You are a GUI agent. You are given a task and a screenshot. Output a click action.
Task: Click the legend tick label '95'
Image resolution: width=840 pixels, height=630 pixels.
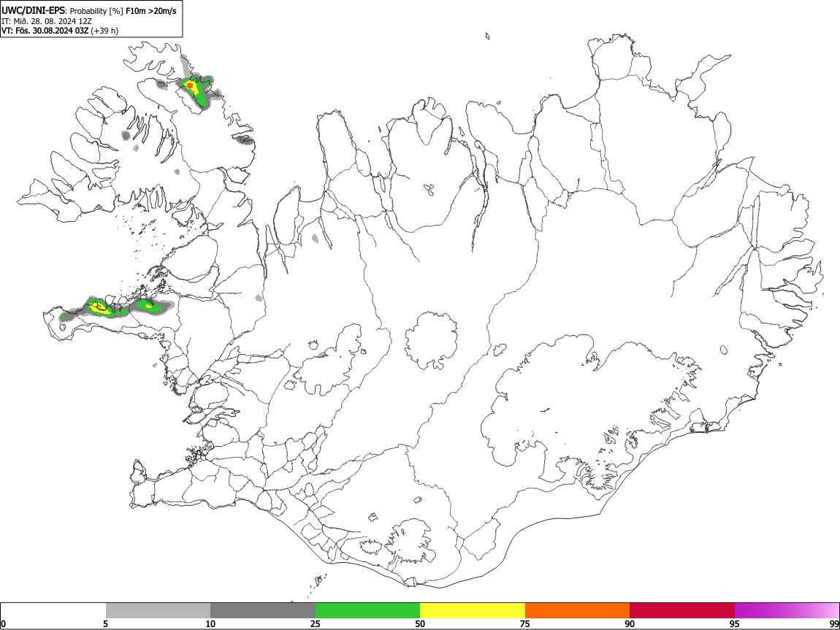point(735,623)
